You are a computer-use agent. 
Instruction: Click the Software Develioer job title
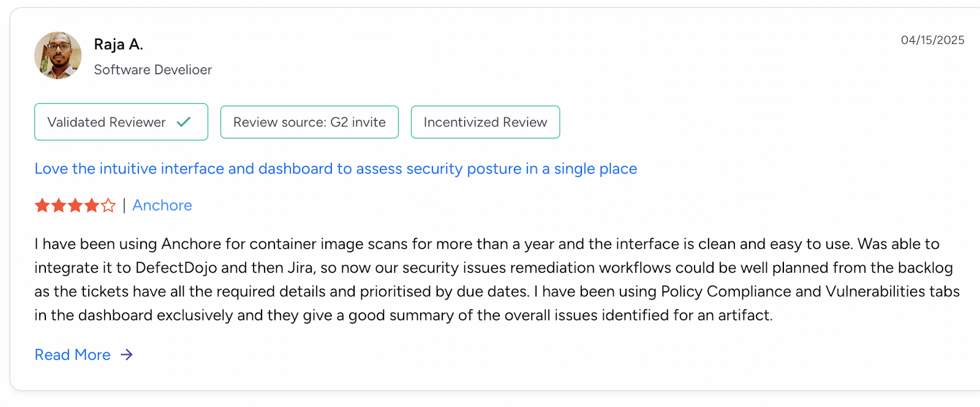pyautogui.click(x=153, y=70)
